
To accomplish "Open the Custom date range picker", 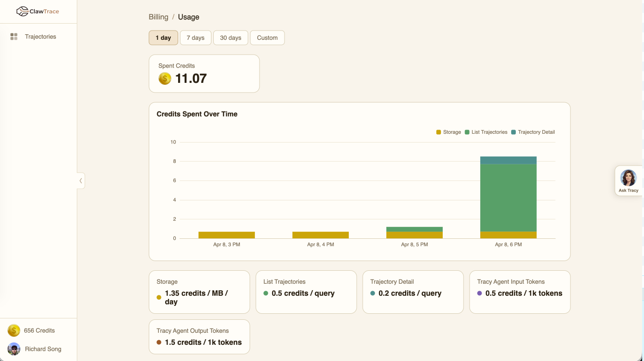I will [x=267, y=37].
